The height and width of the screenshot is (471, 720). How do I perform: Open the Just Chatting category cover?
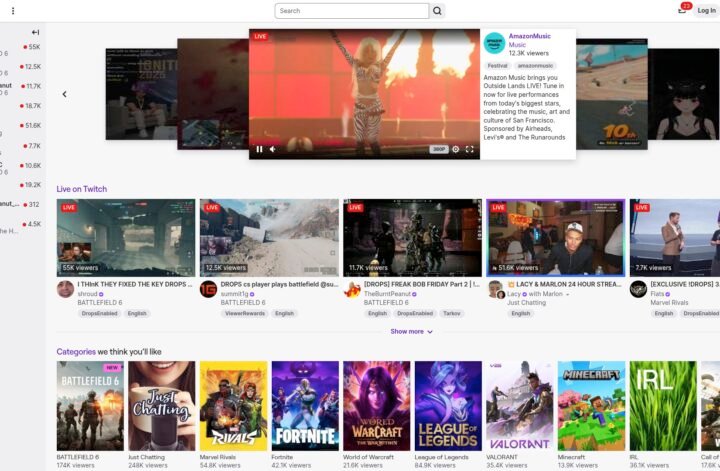click(162, 406)
